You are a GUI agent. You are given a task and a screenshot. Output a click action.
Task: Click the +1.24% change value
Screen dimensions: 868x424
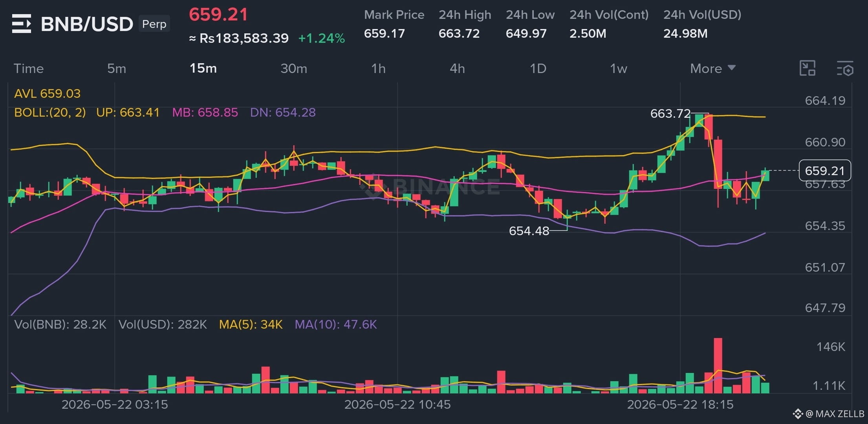(321, 38)
